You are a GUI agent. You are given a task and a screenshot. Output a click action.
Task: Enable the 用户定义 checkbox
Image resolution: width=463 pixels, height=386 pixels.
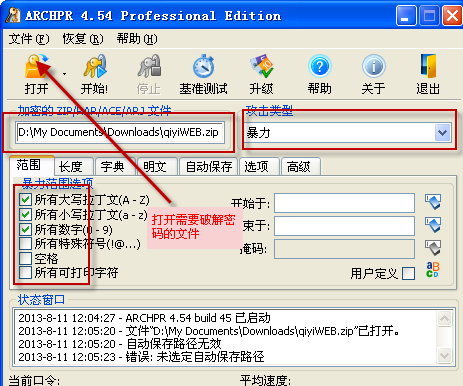pyautogui.click(x=409, y=274)
